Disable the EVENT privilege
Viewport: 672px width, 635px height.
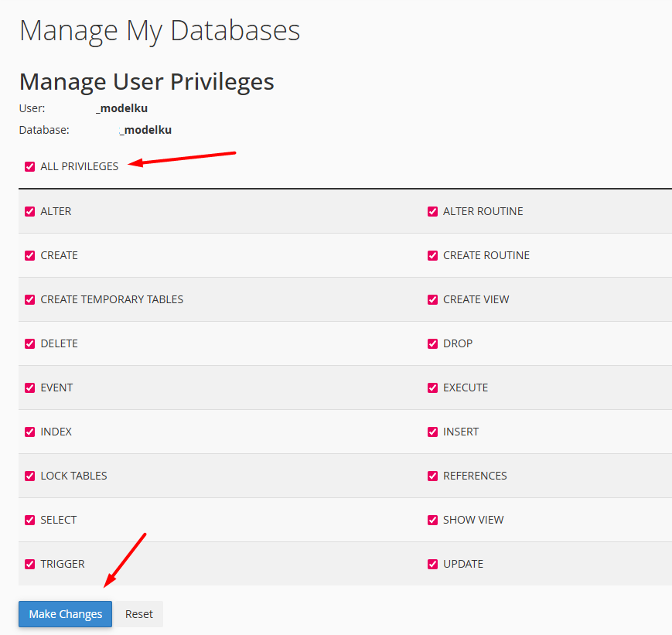click(x=29, y=387)
